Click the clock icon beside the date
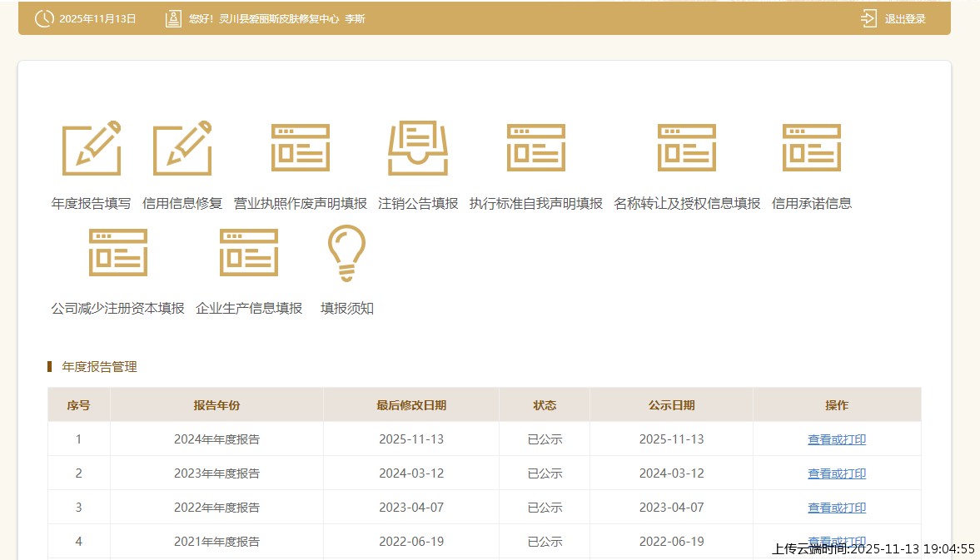This screenshot has height=560, width=980. tap(44, 18)
